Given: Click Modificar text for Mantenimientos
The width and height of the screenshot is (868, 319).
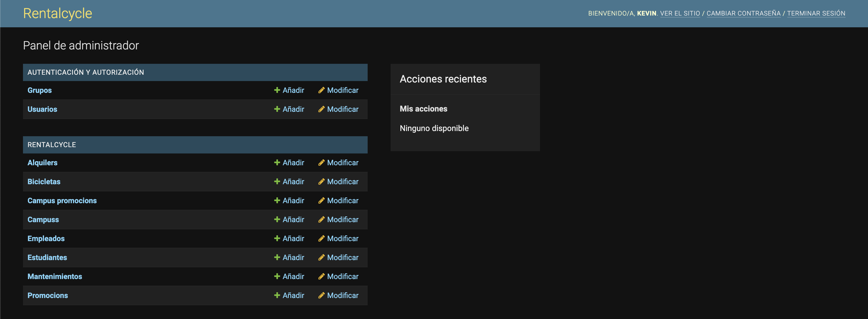Looking at the screenshot, I should 342,276.
